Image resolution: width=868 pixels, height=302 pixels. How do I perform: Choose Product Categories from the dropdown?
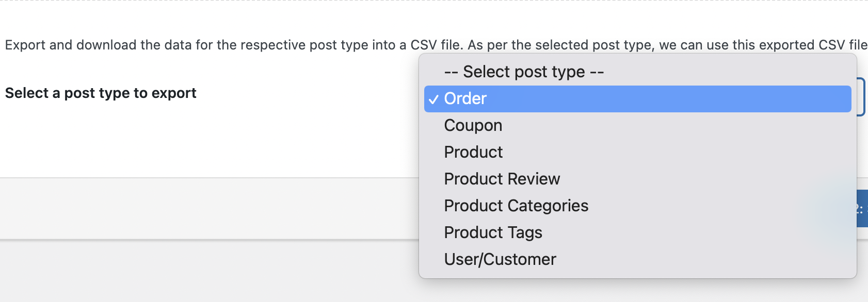click(x=637, y=206)
